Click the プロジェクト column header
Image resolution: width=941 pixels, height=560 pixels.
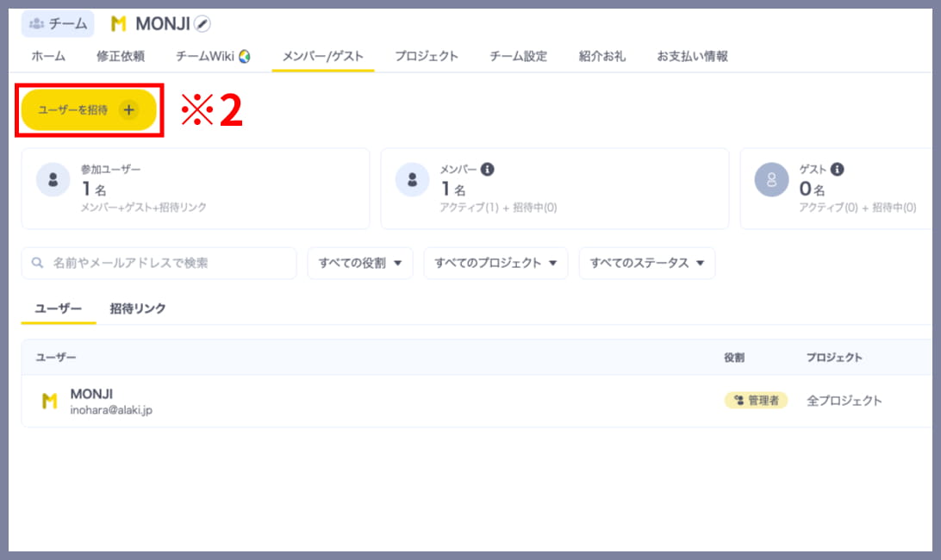coord(834,358)
